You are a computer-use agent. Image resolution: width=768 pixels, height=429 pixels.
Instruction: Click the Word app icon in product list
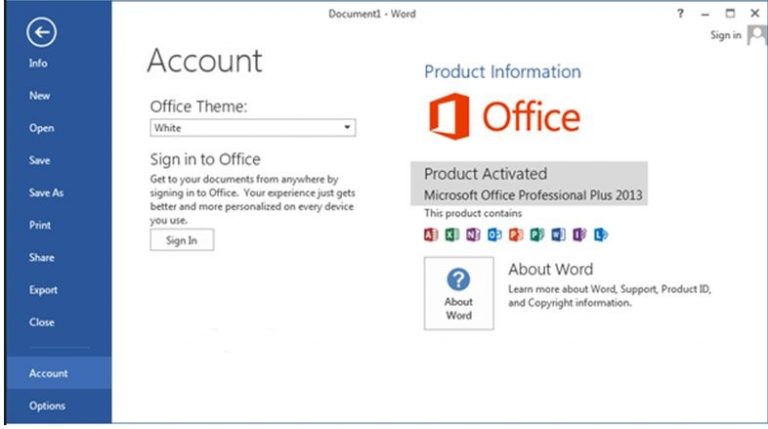pyautogui.click(x=558, y=235)
